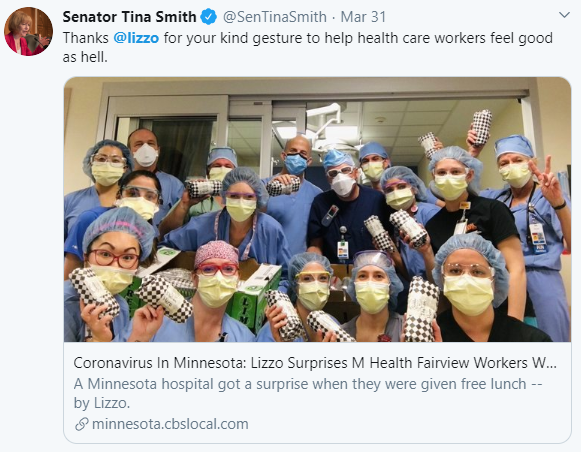The height and width of the screenshot is (452, 581).
Task: Click the chain link icon beside domain
Action: [x=82, y=424]
